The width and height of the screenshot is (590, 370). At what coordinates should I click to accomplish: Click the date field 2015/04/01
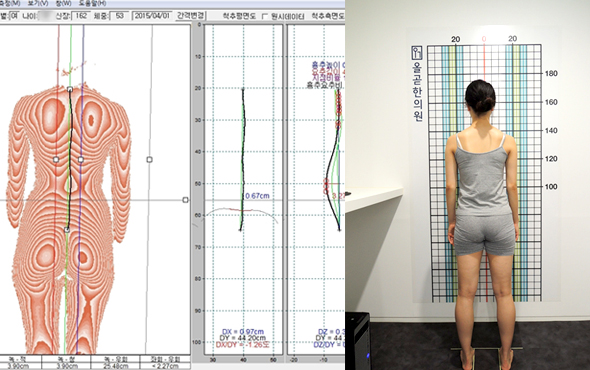click(x=152, y=16)
